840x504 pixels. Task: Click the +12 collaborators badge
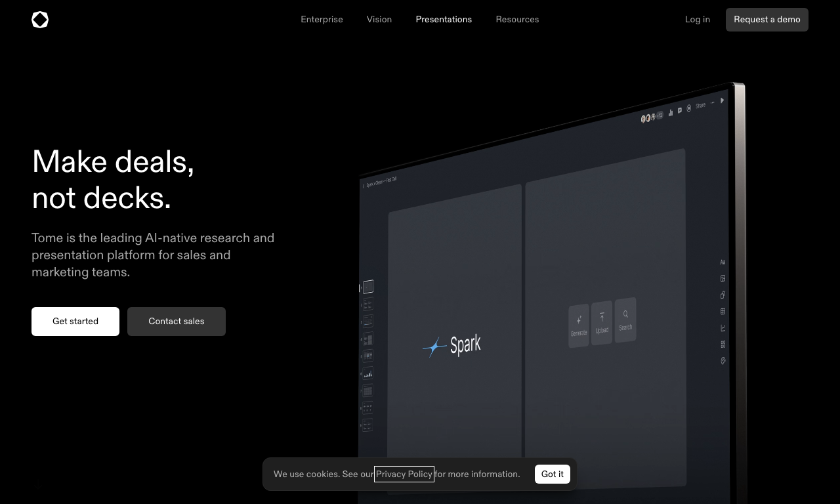(660, 115)
